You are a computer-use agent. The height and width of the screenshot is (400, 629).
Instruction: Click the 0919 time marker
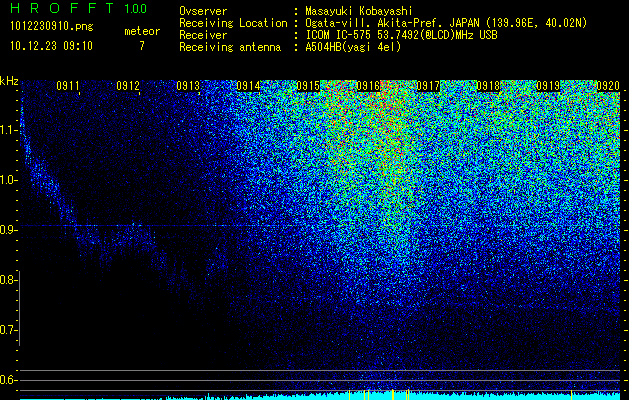point(548,85)
